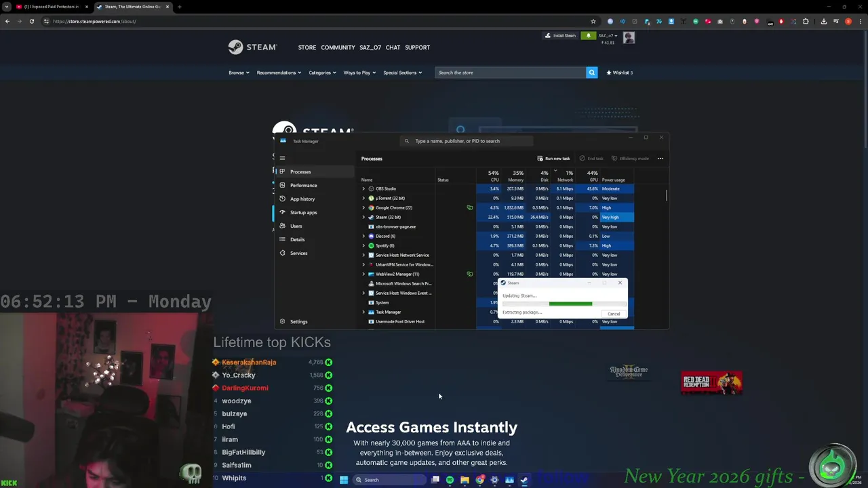Click the Run new task button
Screen dimensions: 868x488
coord(553,159)
